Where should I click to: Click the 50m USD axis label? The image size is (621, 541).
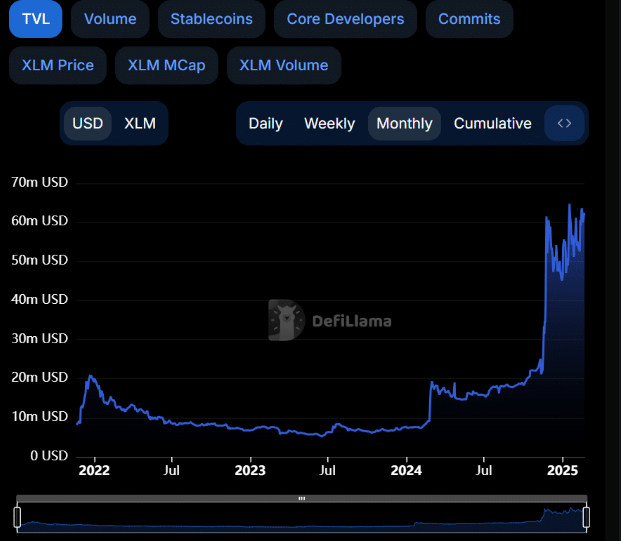[40, 260]
